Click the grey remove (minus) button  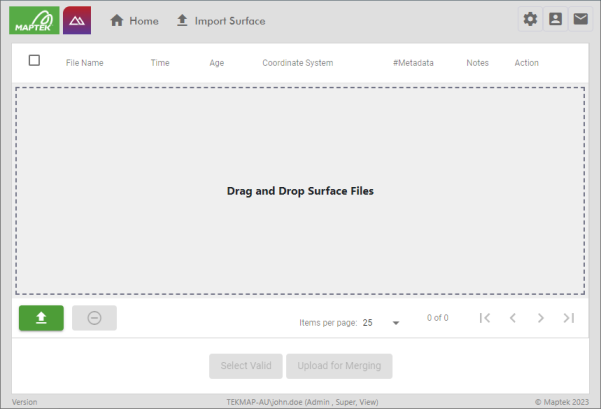click(94, 318)
